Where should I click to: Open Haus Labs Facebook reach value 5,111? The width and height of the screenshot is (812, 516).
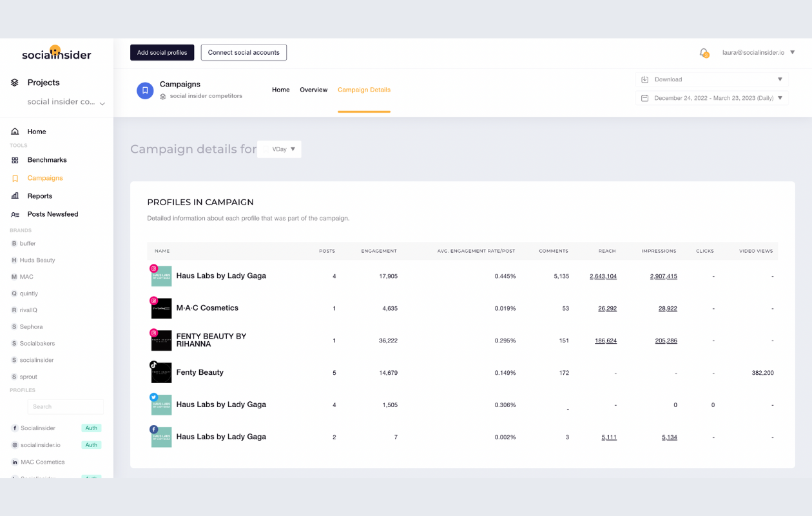[x=609, y=437]
